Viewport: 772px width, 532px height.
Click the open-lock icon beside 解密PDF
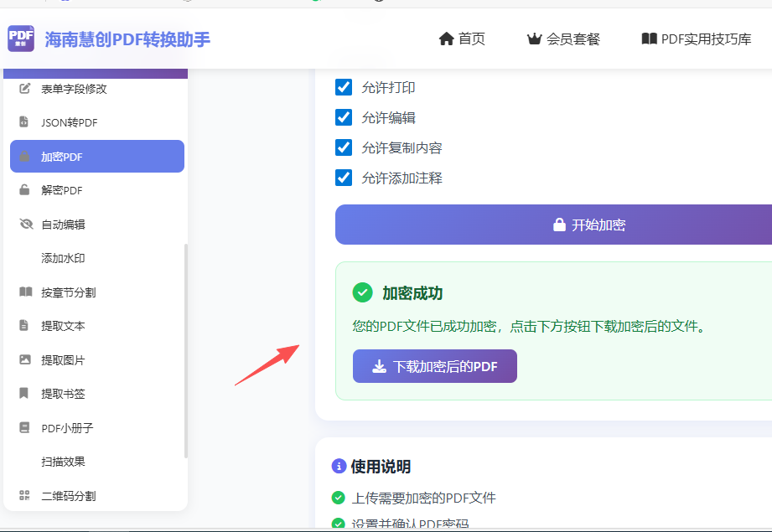point(24,189)
